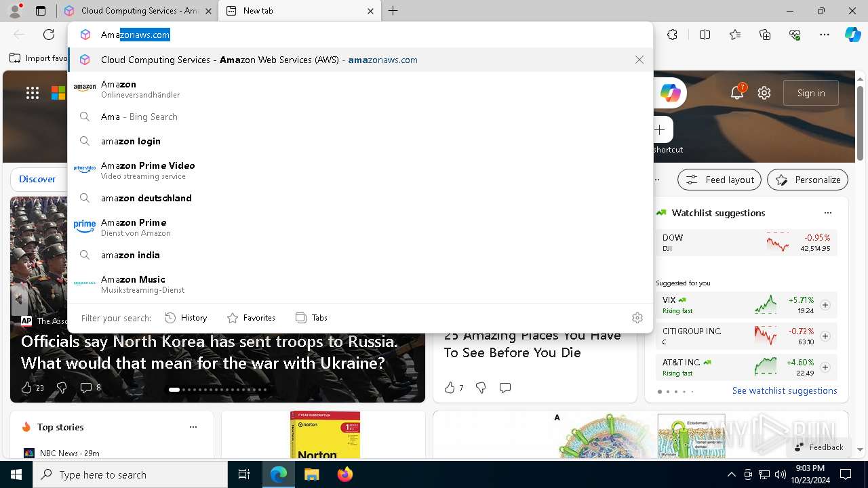The width and height of the screenshot is (868, 488).
Task: Open Top stories more options menu
Action: tap(193, 427)
